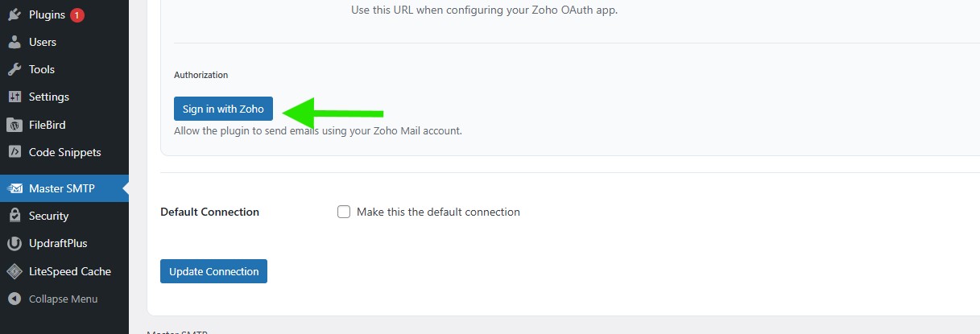Open the Settings menu
Image resolution: width=980 pixels, height=334 pixels.
coord(49,97)
